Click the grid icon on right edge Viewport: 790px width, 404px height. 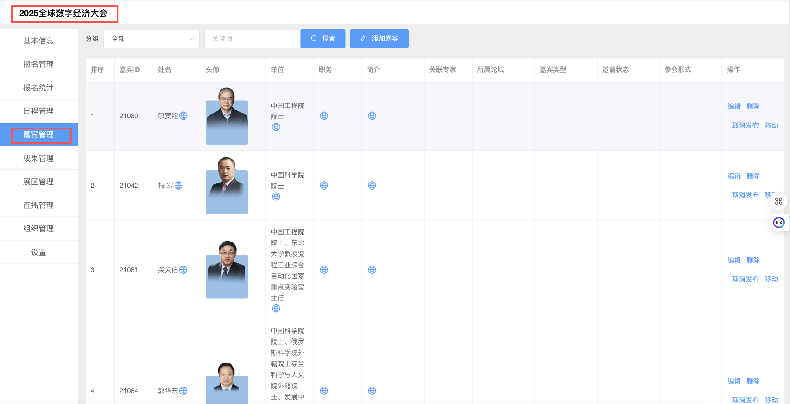(779, 201)
